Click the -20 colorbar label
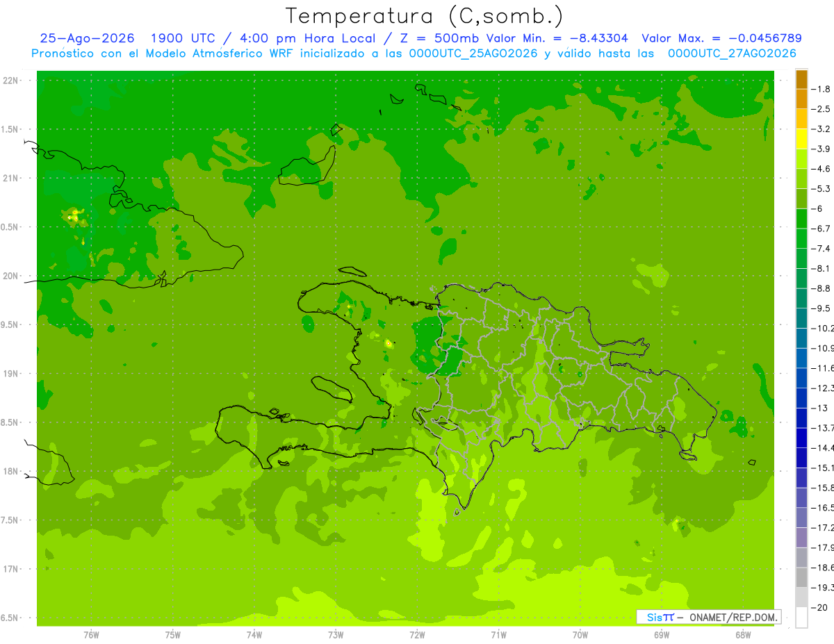834x644 pixels. [821, 608]
